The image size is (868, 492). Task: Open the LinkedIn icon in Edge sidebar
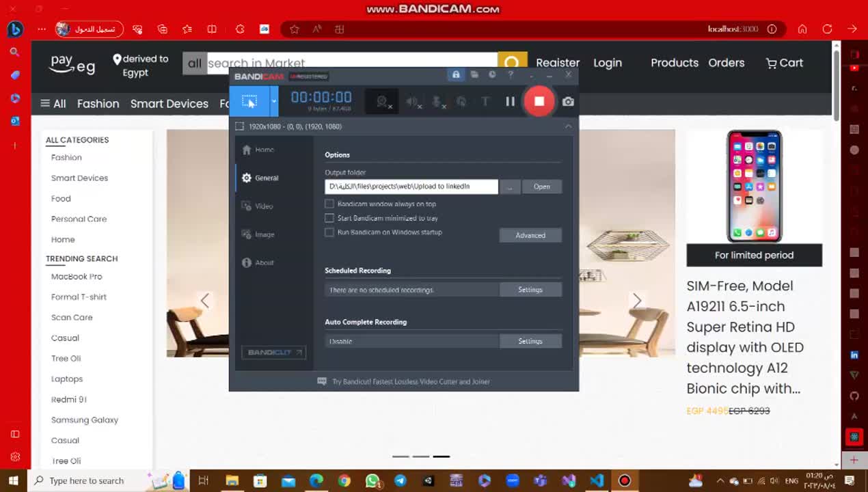[854, 355]
